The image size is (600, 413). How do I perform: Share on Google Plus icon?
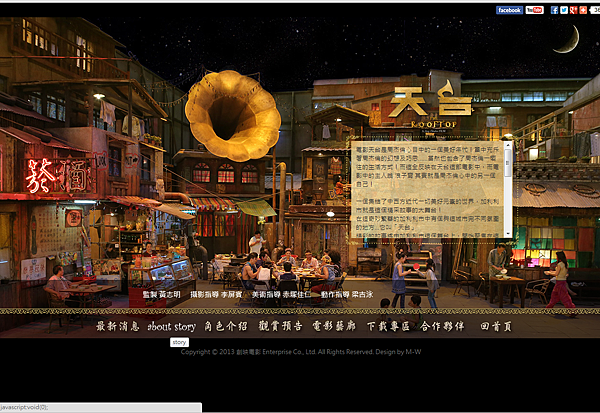pyautogui.click(x=573, y=10)
